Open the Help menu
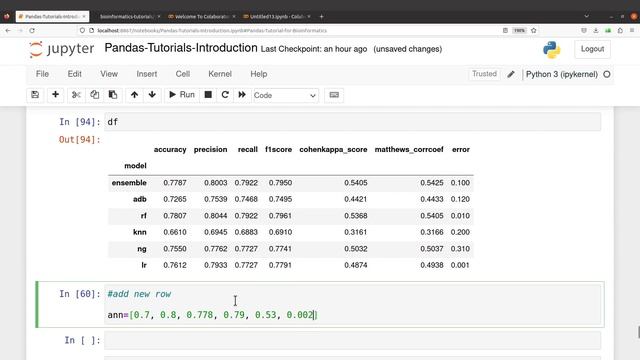 tap(259, 74)
